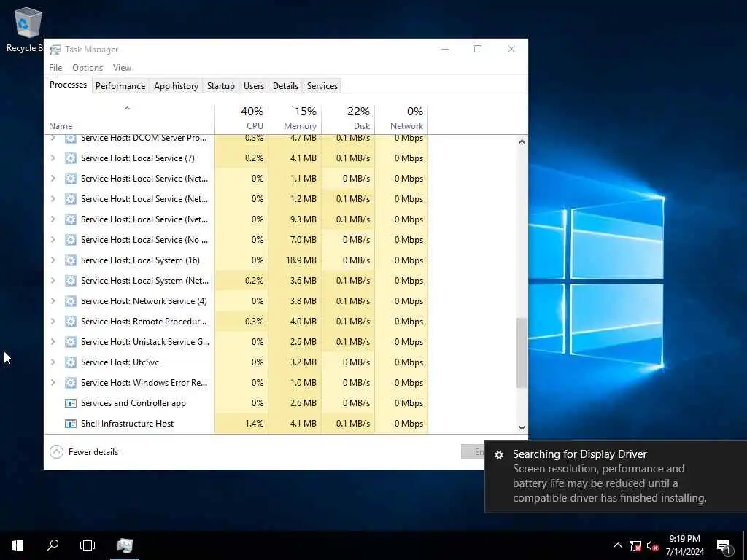747x560 pixels.
Task: Expand Service Host: Remote Procedur... row
Action: (53, 321)
